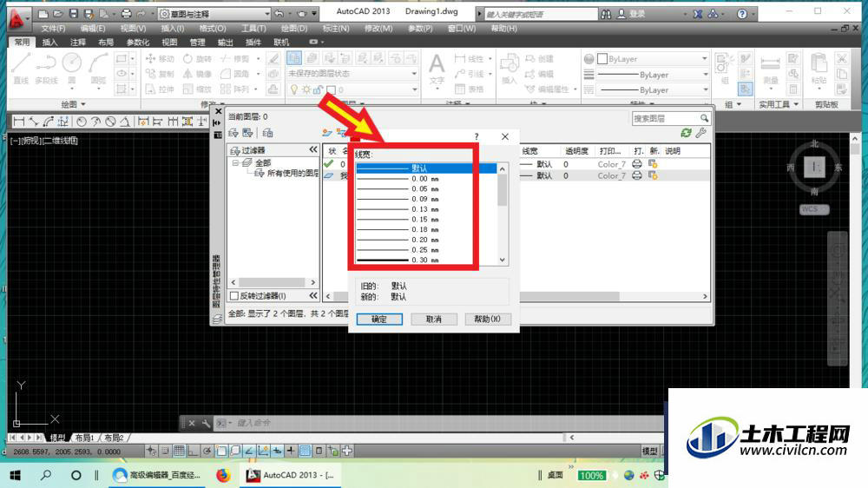Toggle 反转过滤器 checkbox

(x=234, y=296)
